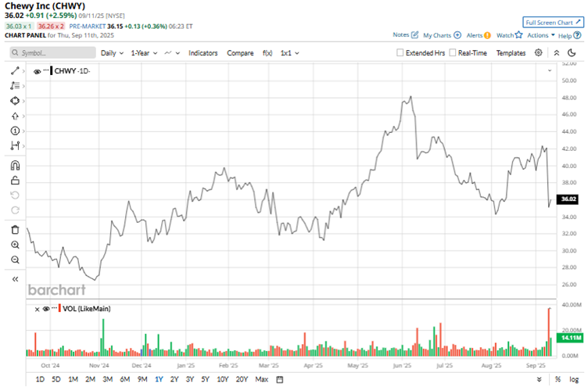
Task: Click the CHWY series black color swatch
Action: [x=51, y=70]
